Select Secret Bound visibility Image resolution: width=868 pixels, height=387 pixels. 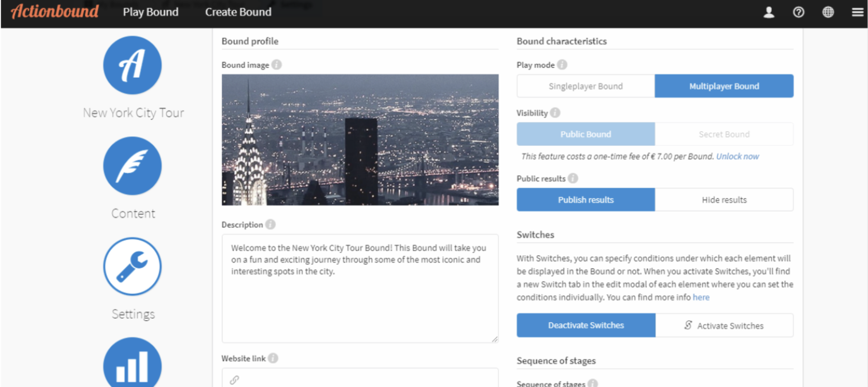coord(724,134)
